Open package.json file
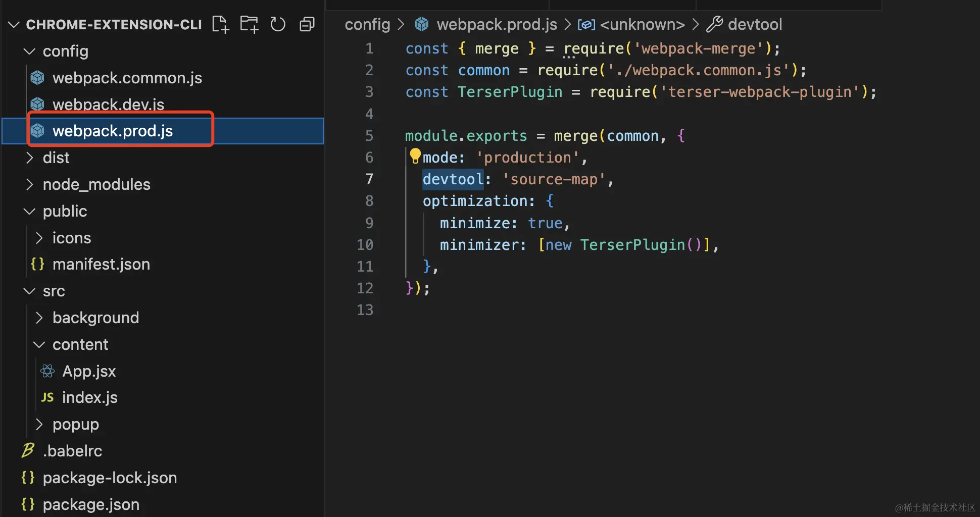This screenshot has height=517, width=980. click(x=91, y=504)
